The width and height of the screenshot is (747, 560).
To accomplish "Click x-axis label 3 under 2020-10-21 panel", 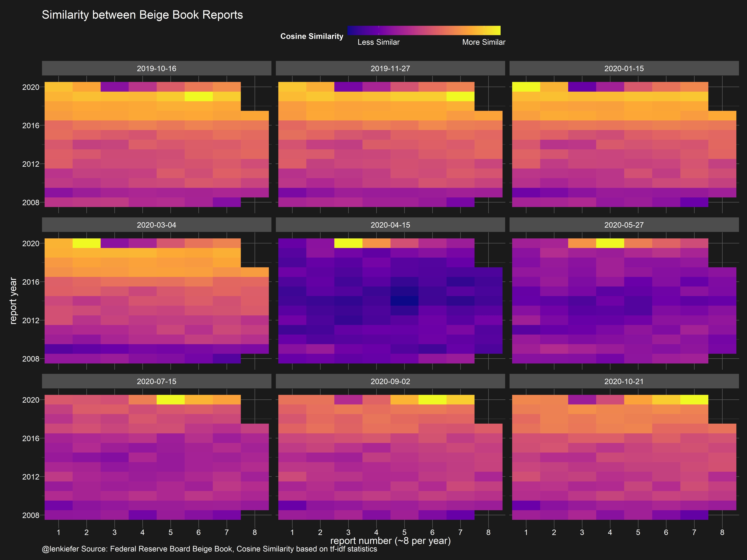I will [x=582, y=532].
